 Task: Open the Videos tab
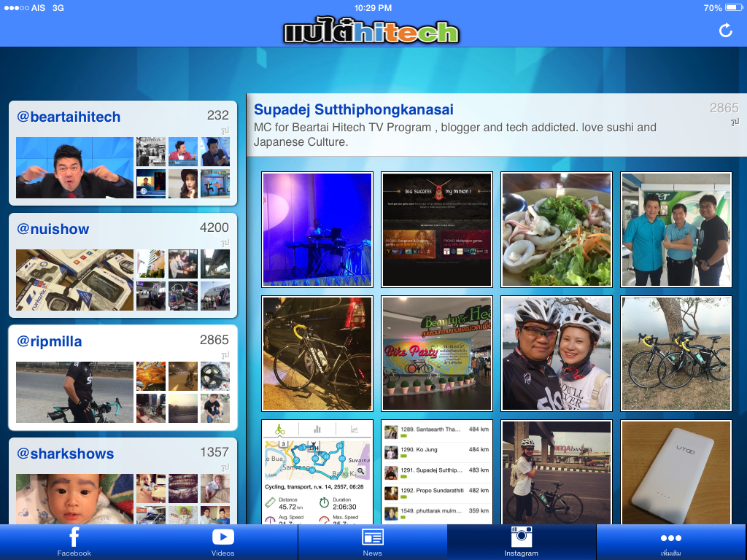222,542
